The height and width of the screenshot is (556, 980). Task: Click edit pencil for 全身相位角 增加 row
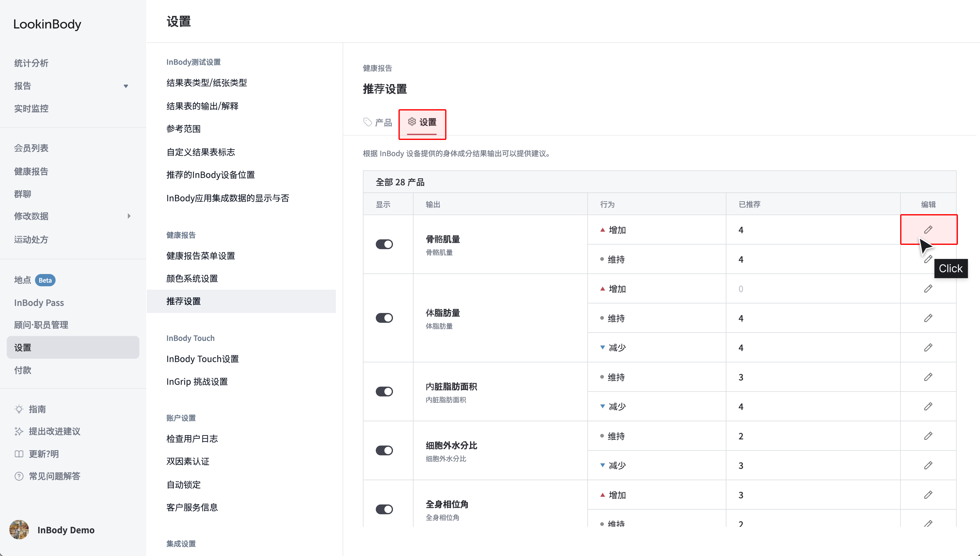pos(928,495)
